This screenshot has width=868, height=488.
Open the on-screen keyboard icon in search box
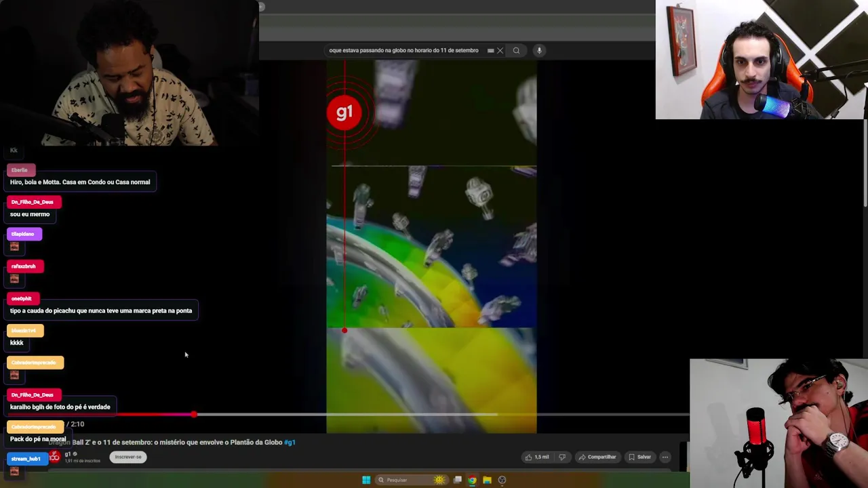[x=490, y=50]
